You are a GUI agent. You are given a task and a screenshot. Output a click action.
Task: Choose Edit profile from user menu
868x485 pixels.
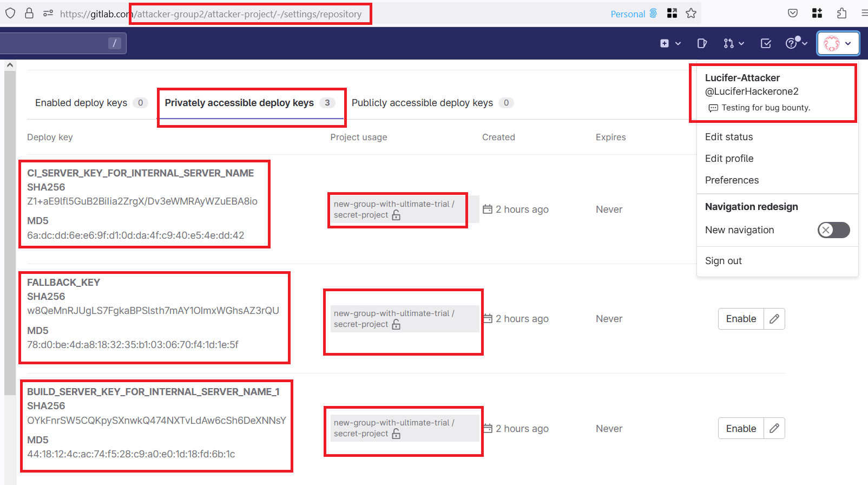tap(729, 159)
